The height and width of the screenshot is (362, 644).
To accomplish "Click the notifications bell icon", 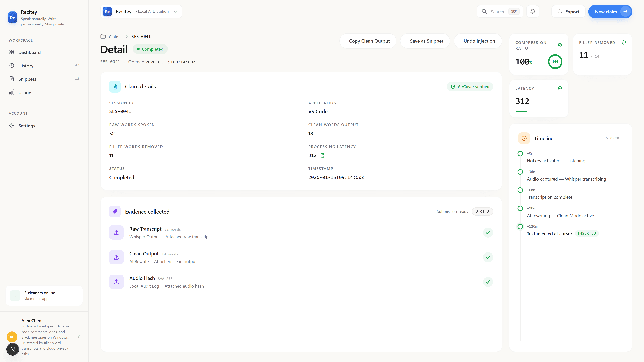I will [533, 12].
